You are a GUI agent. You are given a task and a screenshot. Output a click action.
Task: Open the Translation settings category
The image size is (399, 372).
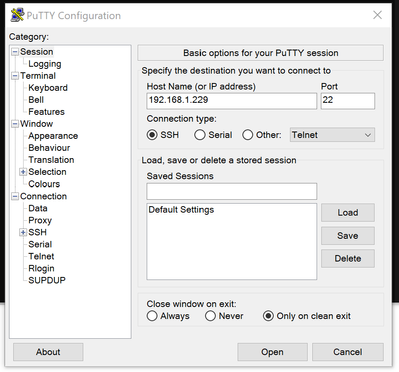coord(51,160)
